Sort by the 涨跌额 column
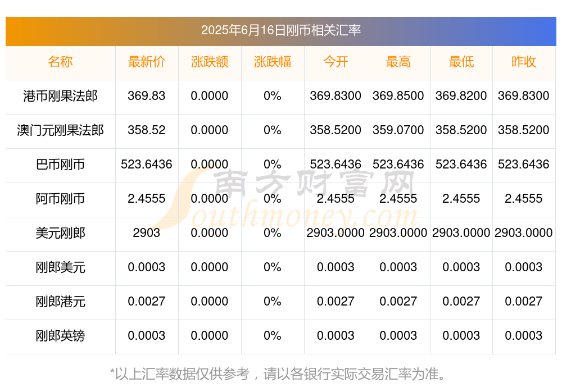562x392 pixels. click(x=210, y=62)
